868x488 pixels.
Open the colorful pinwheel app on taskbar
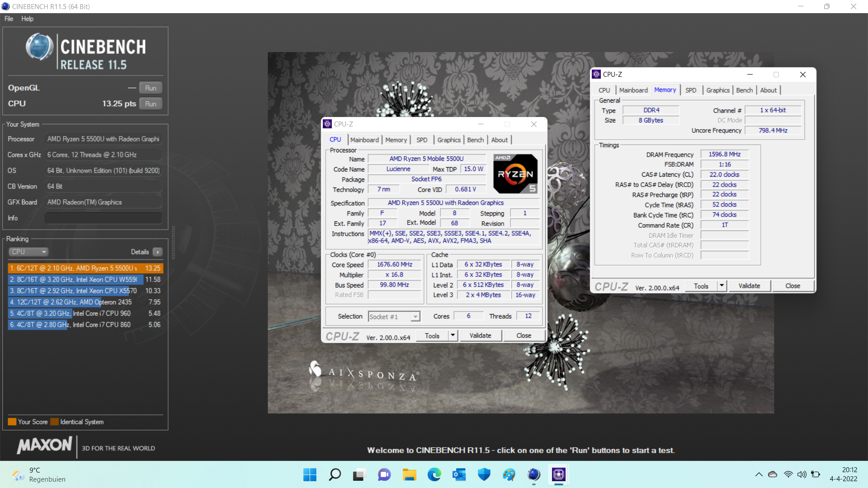(509, 474)
